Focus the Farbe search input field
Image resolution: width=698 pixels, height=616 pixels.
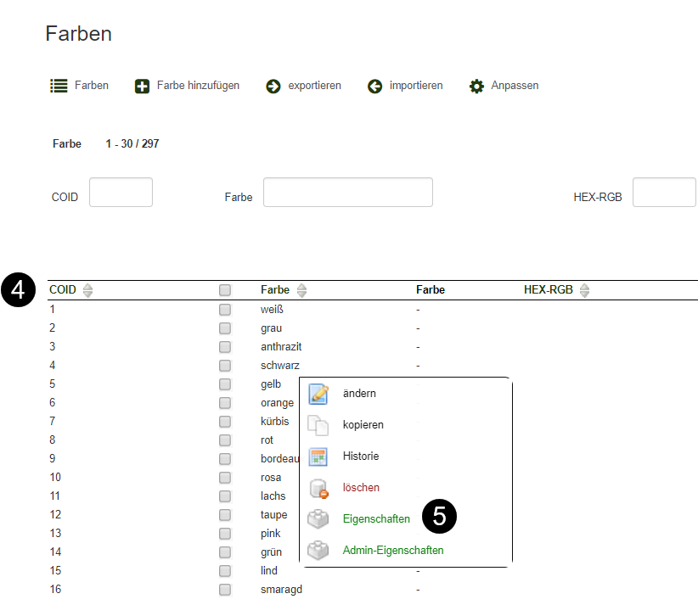pyautogui.click(x=347, y=193)
